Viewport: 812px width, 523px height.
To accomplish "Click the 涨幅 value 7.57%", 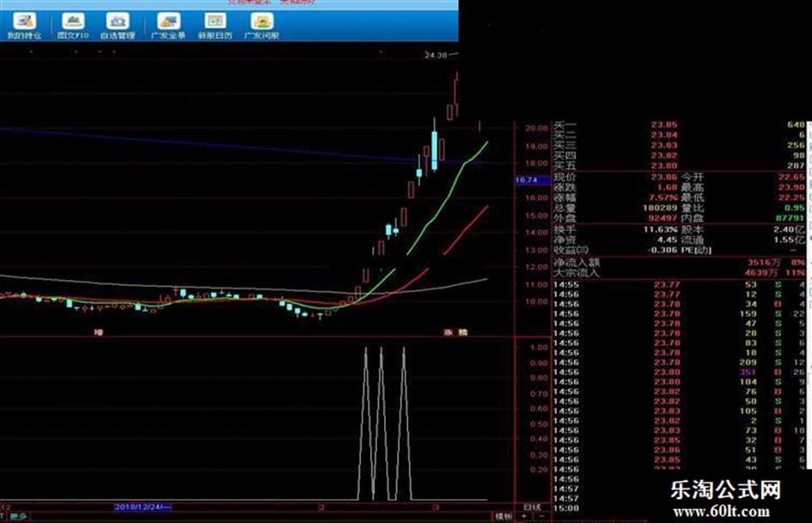I will click(663, 198).
